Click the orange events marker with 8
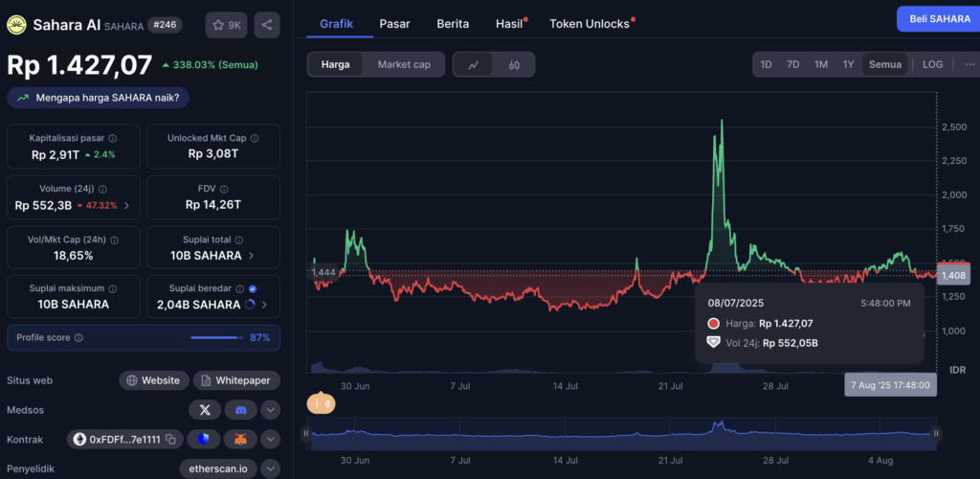Screen dimensions: 980x479 pyautogui.click(x=322, y=404)
